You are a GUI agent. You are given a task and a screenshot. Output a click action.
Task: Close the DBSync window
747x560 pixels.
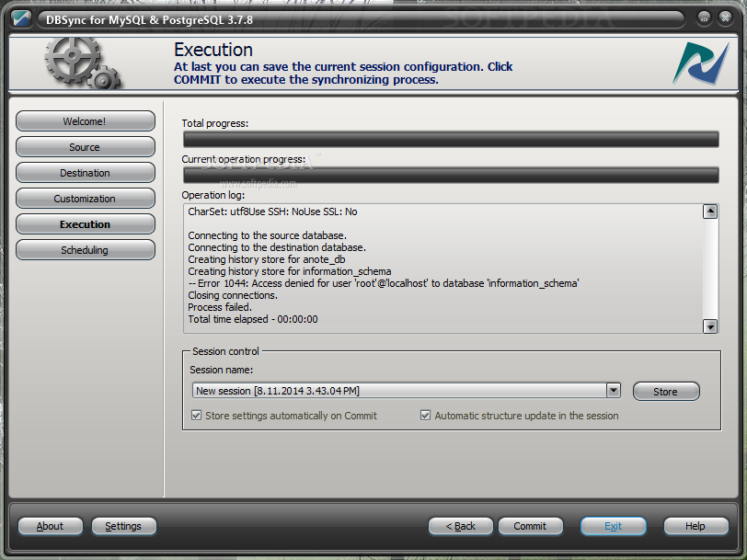coord(725,18)
